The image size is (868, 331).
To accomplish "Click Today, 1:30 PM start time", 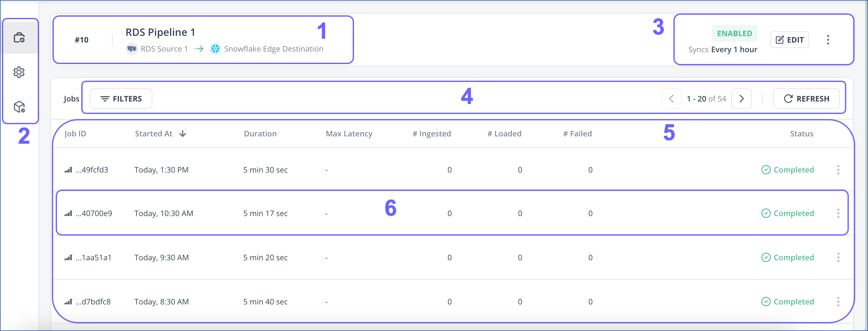I will [x=161, y=170].
